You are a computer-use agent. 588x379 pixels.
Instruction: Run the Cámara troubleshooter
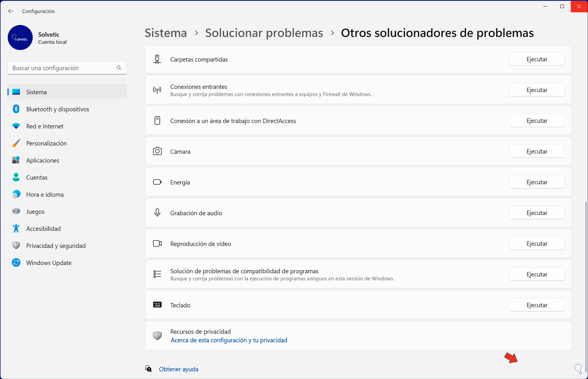[537, 151]
